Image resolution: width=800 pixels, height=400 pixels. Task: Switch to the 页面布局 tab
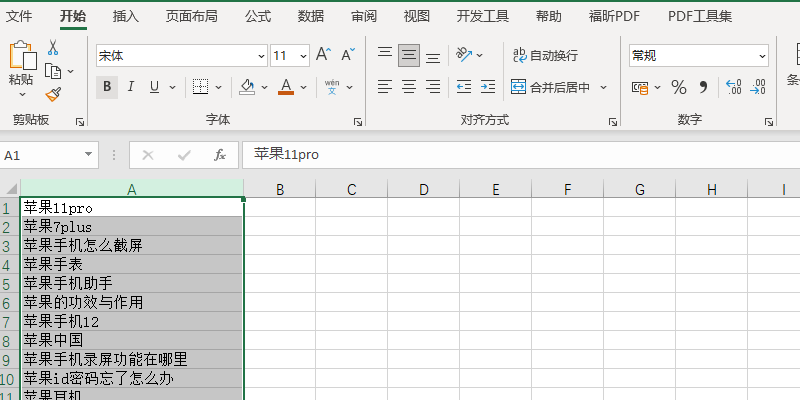191,16
